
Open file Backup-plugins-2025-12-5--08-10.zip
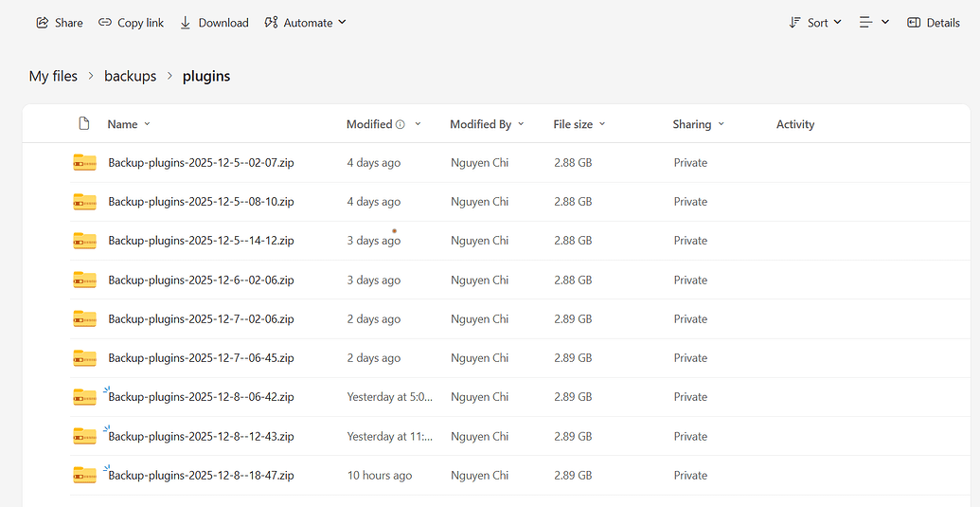(x=202, y=201)
